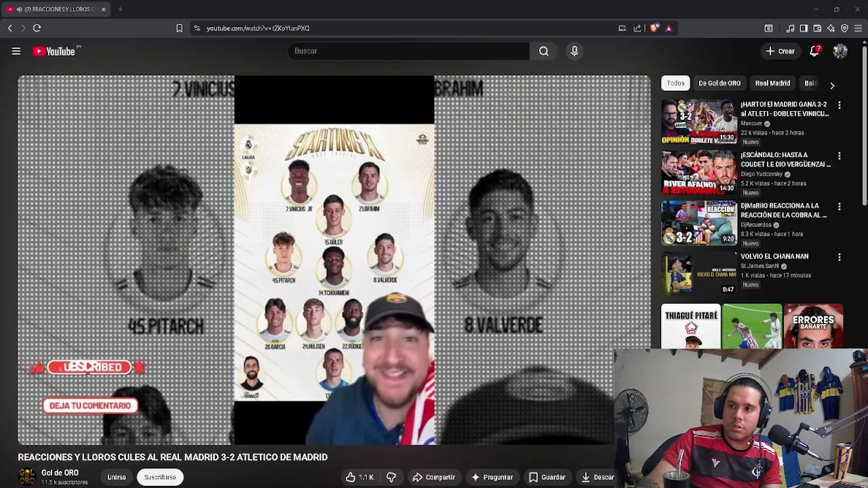The width and height of the screenshot is (868, 488).
Task: Open the THIAGUE PITARE short thumbnail
Action: click(690, 326)
